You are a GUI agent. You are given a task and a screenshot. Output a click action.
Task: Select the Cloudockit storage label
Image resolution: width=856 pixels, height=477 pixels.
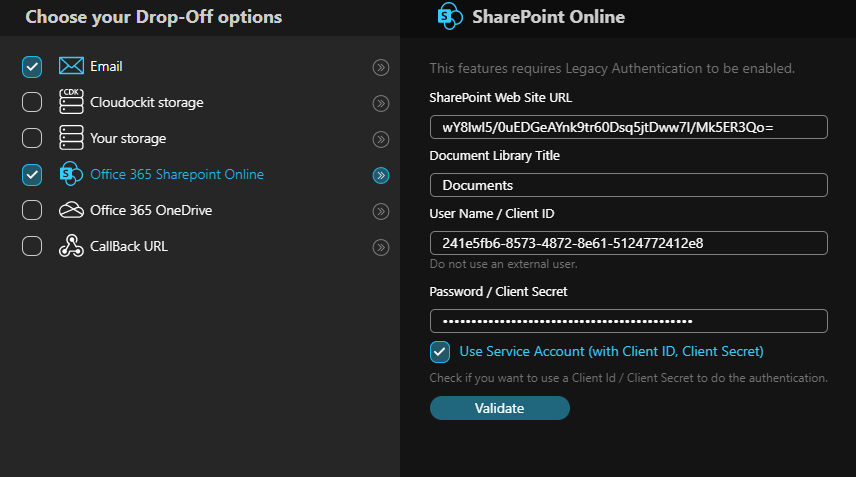point(146,103)
